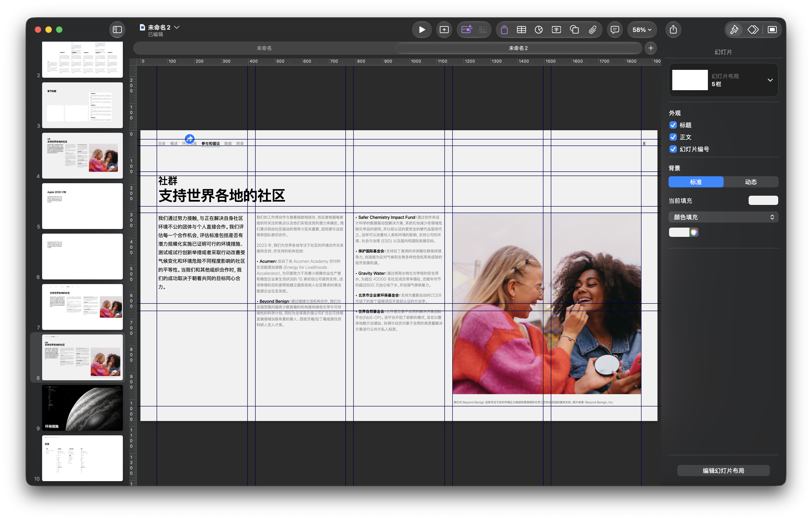Click the 参与和倡议 navigation text on slide
Screen dimensions: 812x520
pos(211,144)
